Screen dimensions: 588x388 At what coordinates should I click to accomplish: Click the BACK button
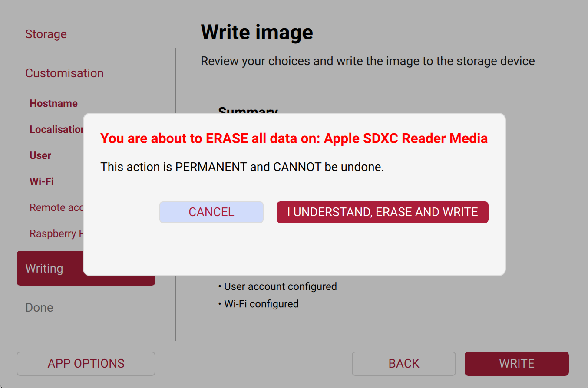[403, 363]
